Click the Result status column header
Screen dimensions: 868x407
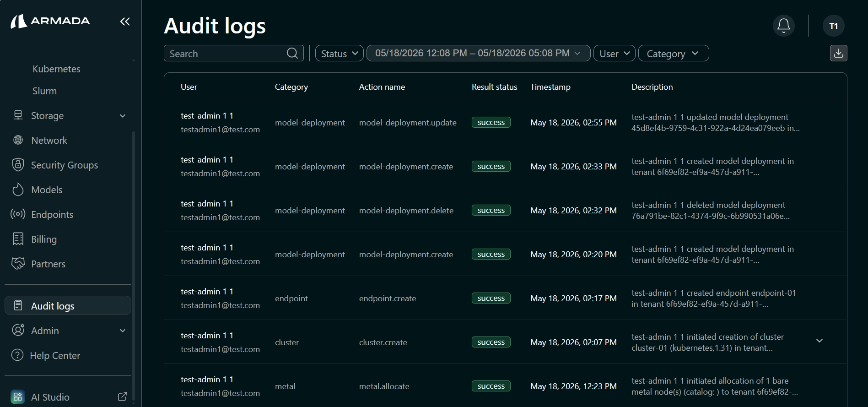tap(494, 87)
